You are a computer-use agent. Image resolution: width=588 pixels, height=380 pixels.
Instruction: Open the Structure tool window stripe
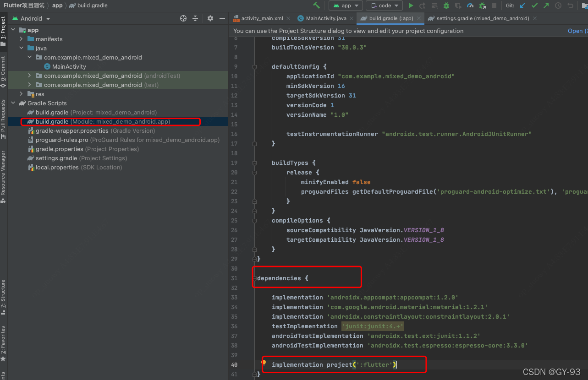pos(3,297)
